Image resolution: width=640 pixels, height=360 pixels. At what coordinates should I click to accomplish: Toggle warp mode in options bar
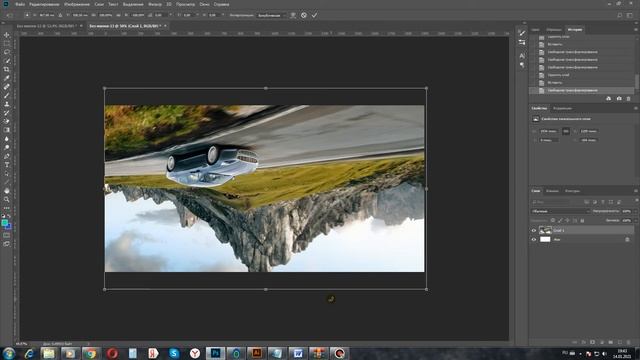click(x=293, y=15)
